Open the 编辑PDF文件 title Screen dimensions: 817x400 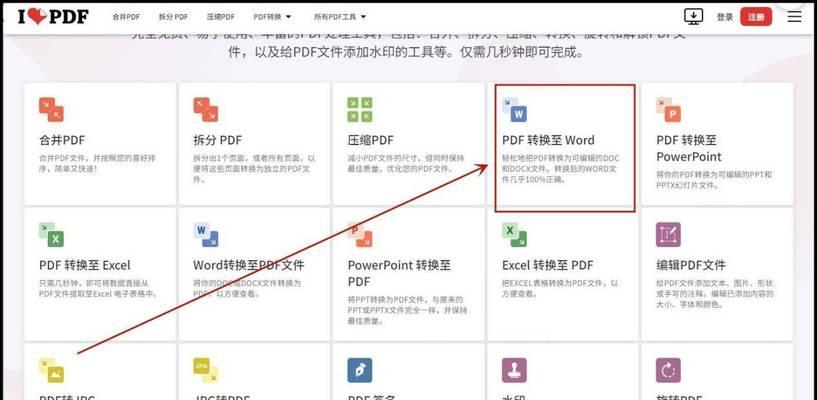691,265
